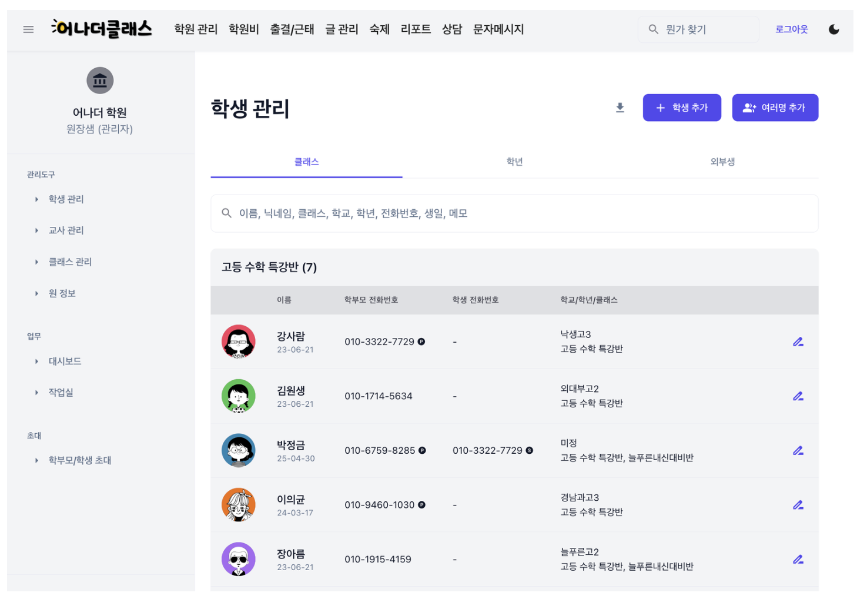Expand 대시보드 in the sidebar
The image size is (857, 616).
[x=65, y=361]
